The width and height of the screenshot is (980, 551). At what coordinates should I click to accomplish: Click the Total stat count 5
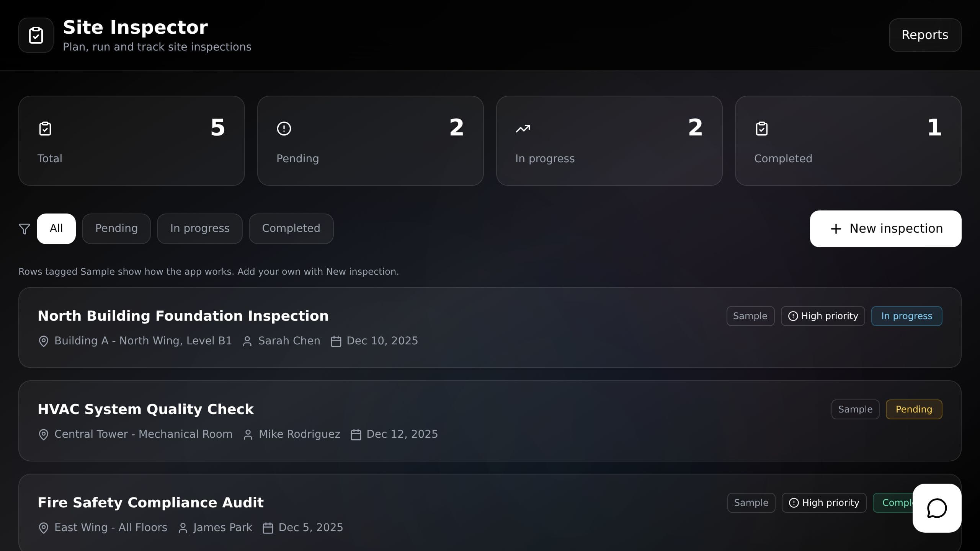pyautogui.click(x=218, y=127)
